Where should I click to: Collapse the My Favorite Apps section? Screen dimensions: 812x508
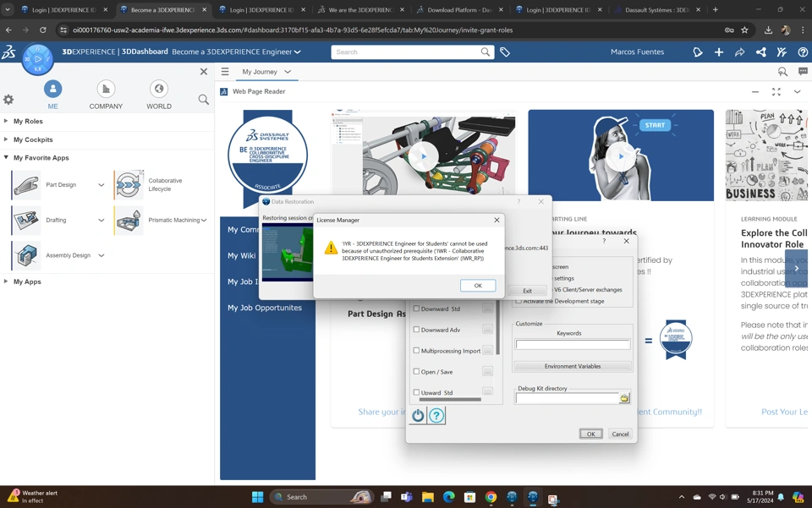6,157
